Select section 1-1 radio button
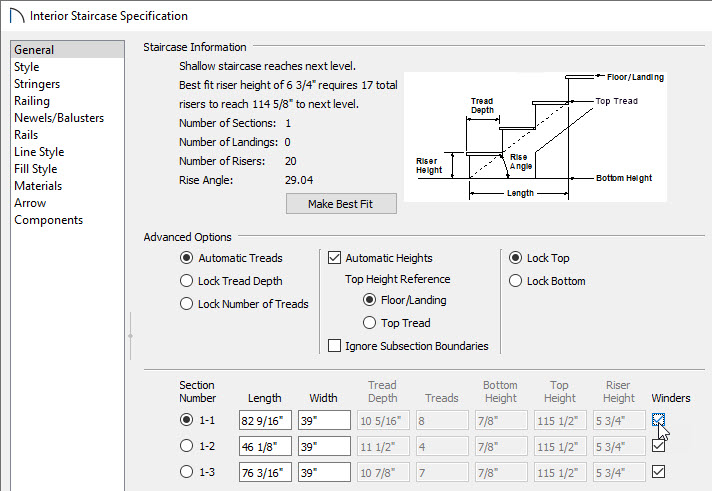712x491 pixels. click(186, 420)
